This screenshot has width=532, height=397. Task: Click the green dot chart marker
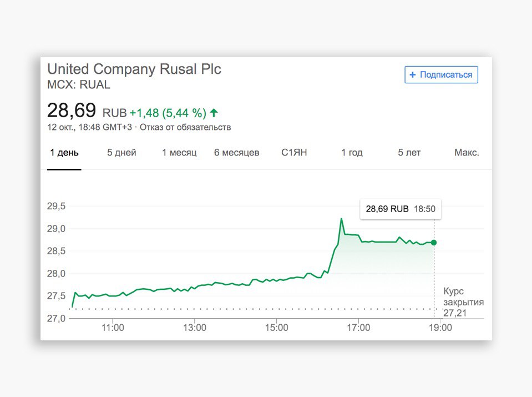coord(434,243)
